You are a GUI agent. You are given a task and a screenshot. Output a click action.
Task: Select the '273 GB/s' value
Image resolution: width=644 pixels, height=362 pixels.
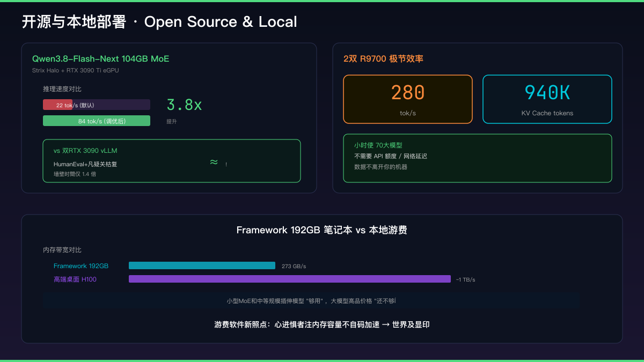click(x=294, y=267)
